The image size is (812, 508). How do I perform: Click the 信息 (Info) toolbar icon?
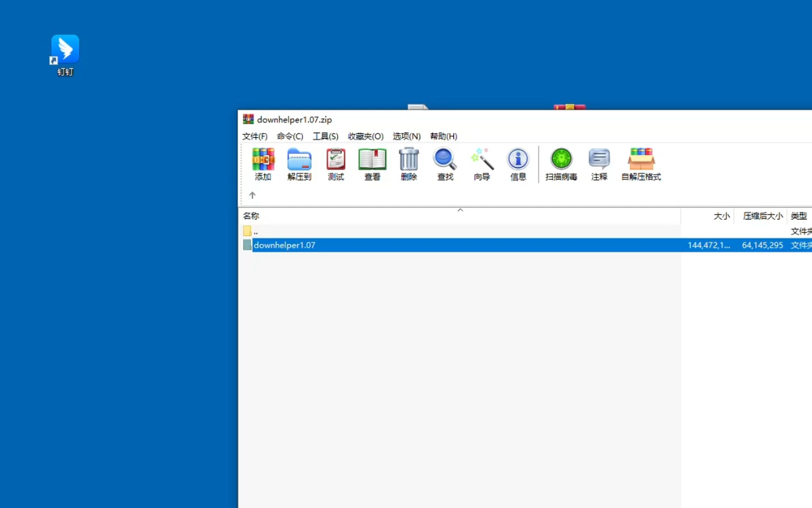point(518,164)
